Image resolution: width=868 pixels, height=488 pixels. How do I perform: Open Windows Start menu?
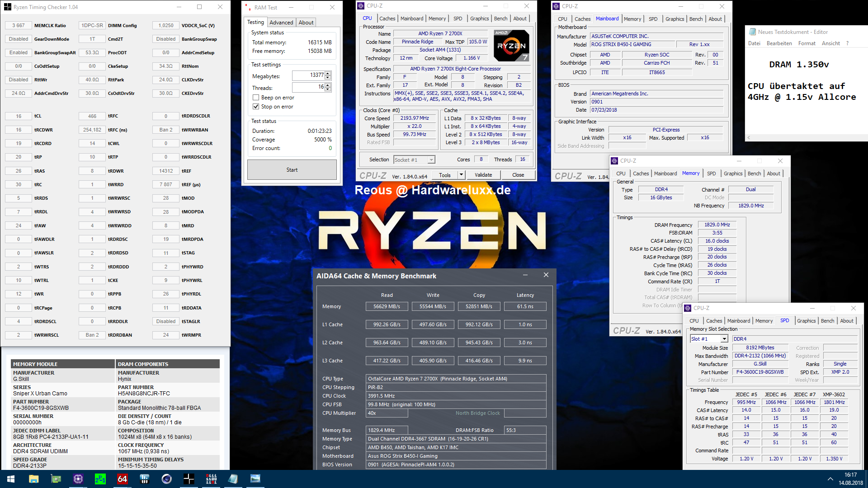(11, 479)
